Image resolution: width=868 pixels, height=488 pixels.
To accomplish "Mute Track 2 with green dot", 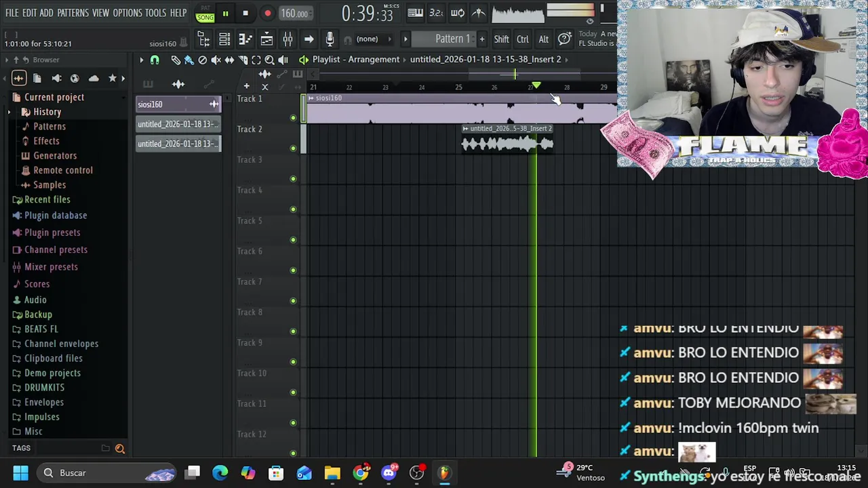I will [293, 148].
